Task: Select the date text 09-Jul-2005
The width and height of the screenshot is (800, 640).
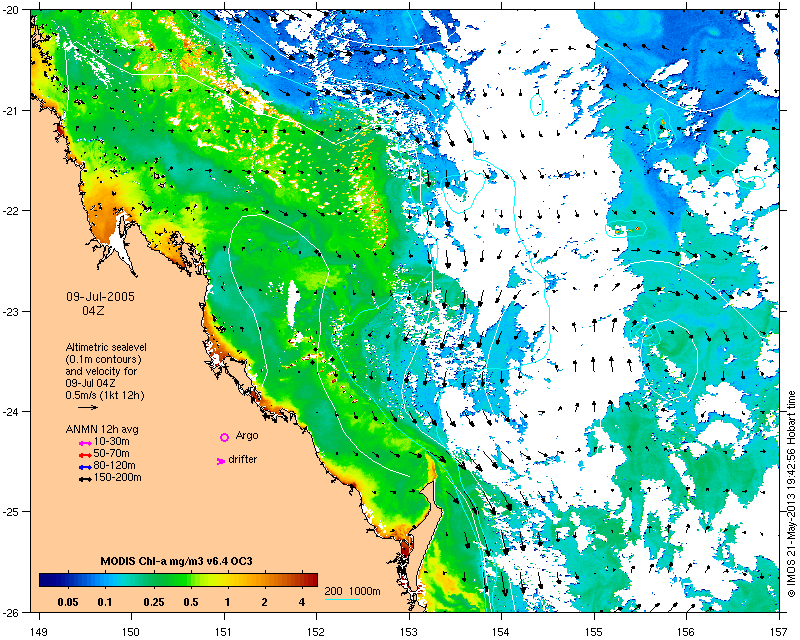Action: (101, 297)
